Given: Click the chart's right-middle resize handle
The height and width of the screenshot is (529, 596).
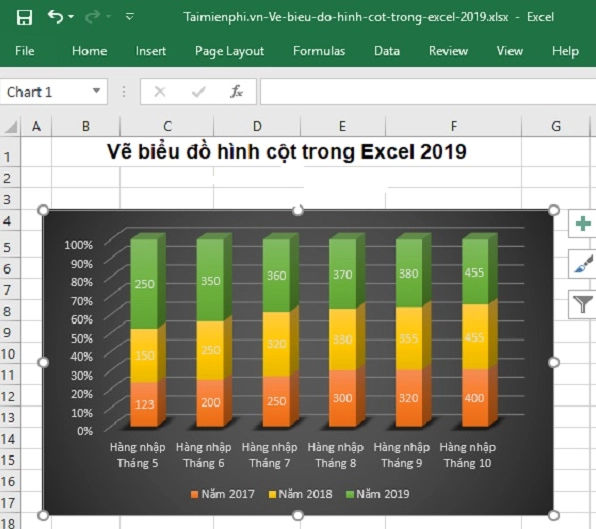Looking at the screenshot, I should [x=554, y=363].
